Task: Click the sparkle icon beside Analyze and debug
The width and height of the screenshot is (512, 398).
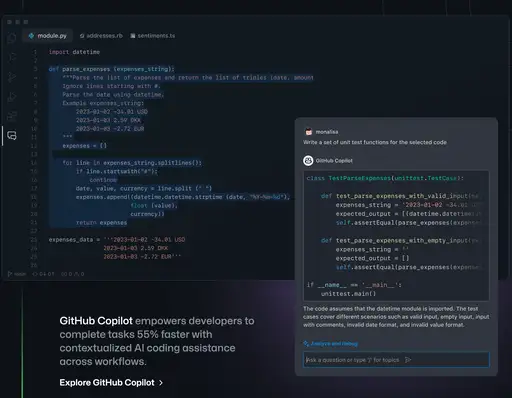Action: tap(306, 343)
